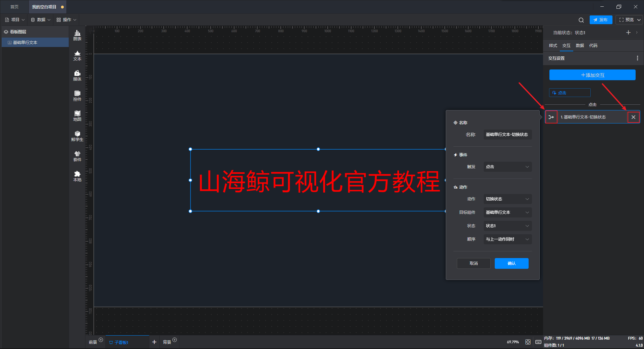This screenshot has width=644, height=349.
Task: Open the 图表 chart components panel
Action: click(x=77, y=35)
